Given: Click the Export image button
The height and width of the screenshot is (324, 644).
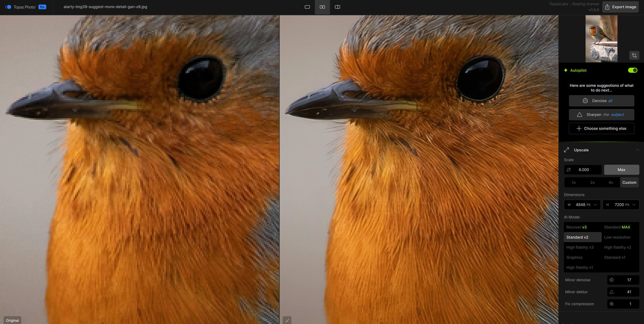Looking at the screenshot, I should pyautogui.click(x=620, y=7).
